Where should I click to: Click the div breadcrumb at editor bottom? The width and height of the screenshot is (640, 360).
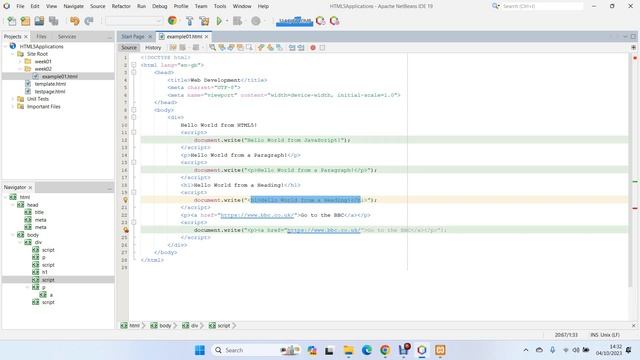point(191,326)
